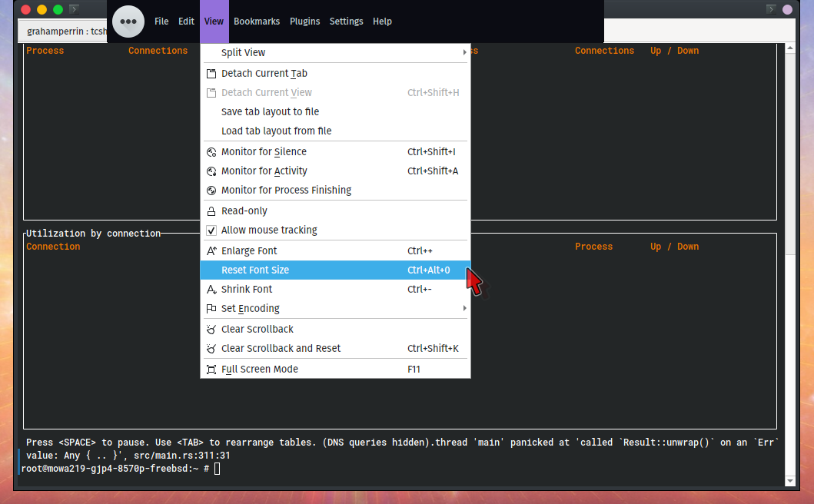Image resolution: width=814 pixels, height=504 pixels.
Task: Click the Read-only padlock icon
Action: tap(211, 211)
